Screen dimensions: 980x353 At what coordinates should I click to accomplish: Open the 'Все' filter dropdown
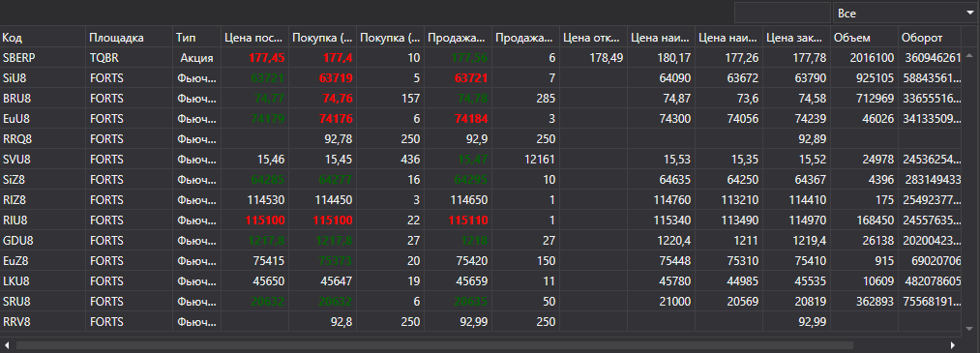click(x=906, y=14)
